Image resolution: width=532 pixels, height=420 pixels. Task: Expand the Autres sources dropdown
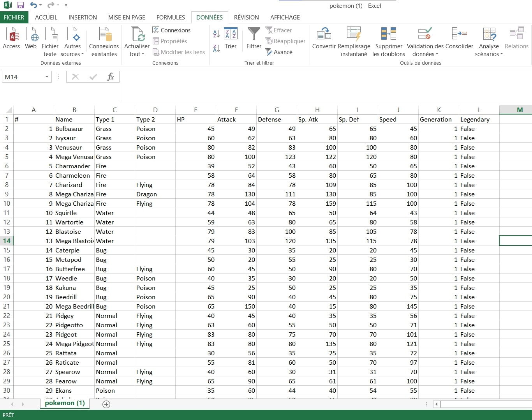coord(82,54)
